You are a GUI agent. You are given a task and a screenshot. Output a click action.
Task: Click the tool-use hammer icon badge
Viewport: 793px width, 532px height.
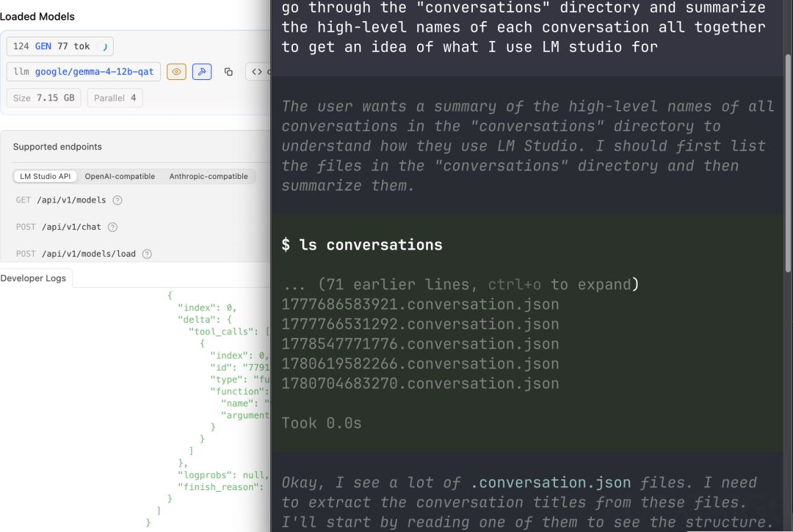(202, 72)
